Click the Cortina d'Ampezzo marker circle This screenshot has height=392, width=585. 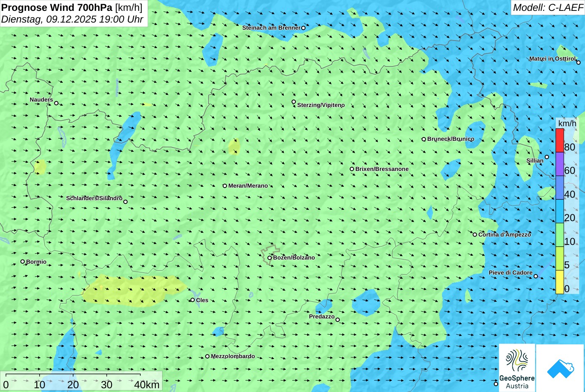(x=475, y=234)
